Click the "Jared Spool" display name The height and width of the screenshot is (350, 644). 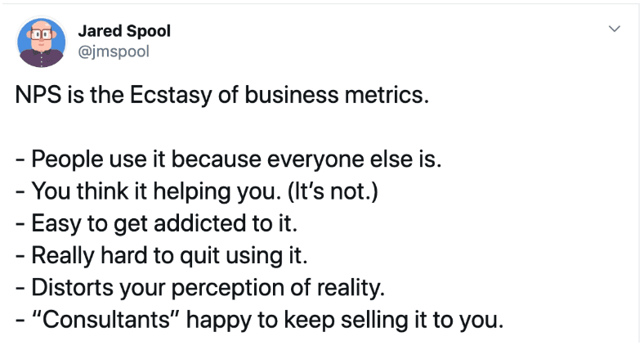124,31
